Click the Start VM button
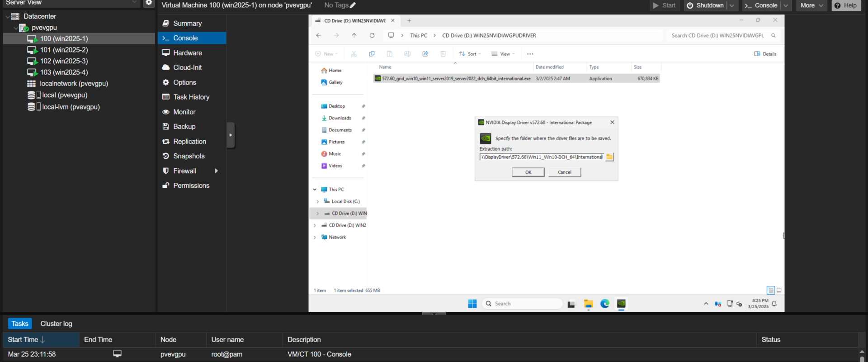Image resolution: width=868 pixels, height=362 pixels. click(664, 5)
